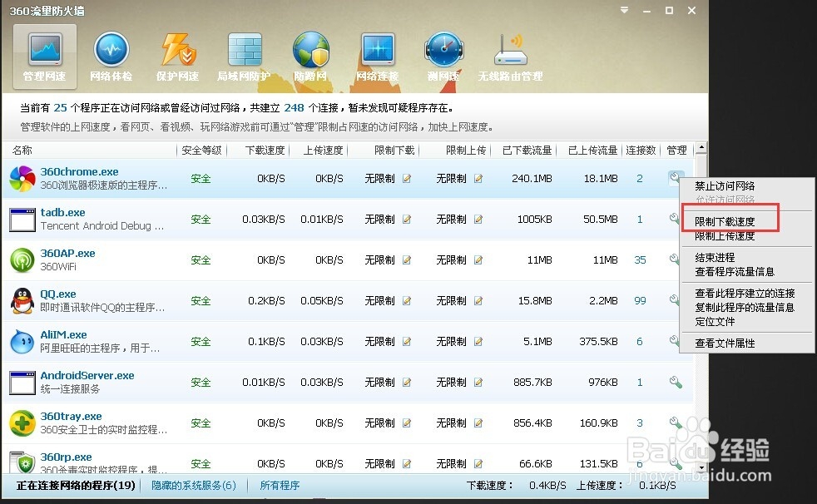Edit upload limit for 360tray.exe
The image size is (817, 504).
pos(478,422)
